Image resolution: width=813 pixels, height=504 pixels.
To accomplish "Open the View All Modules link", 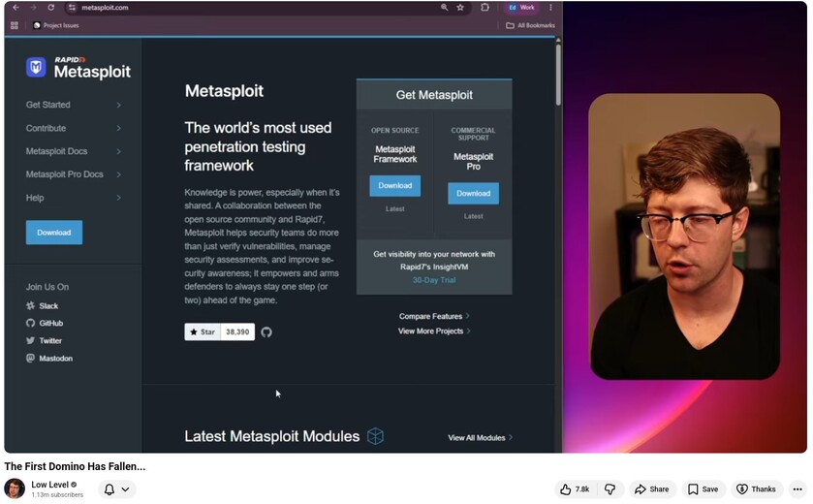I will point(480,438).
